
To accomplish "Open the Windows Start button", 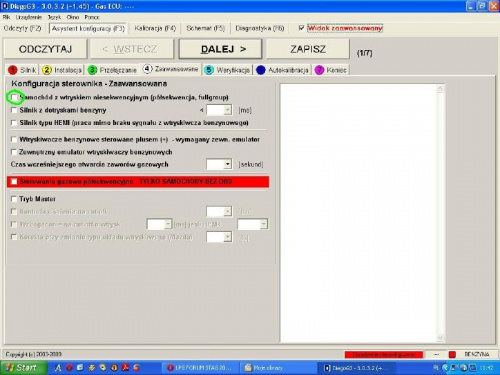I will (23, 368).
